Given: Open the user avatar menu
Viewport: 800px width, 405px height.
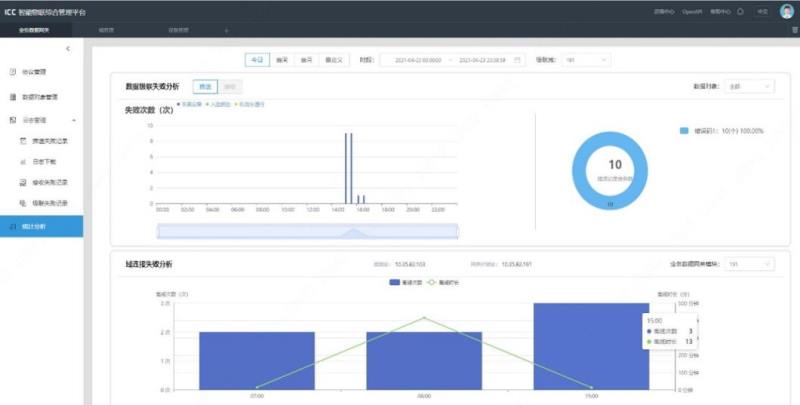Looking at the screenshot, I should 787,11.
